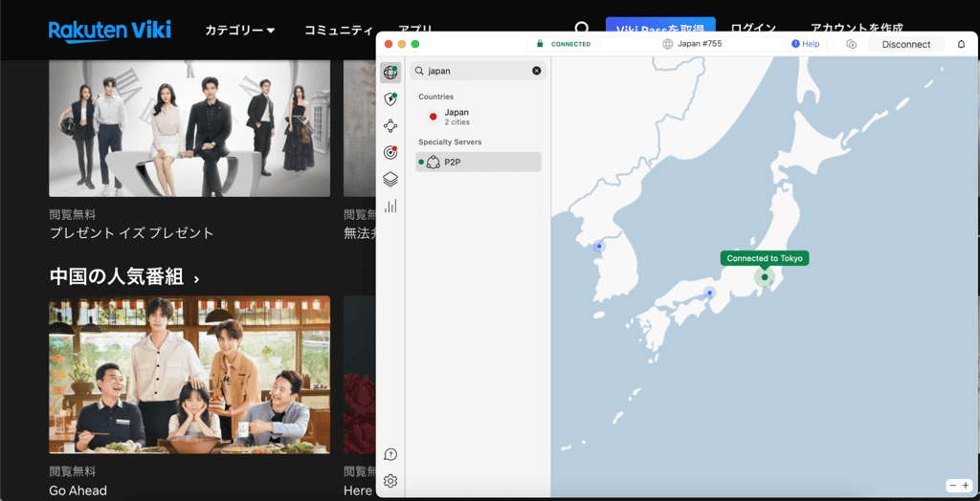The height and width of the screenshot is (501, 980).
Task: Click the ログイン link on Viki
Action: [753, 28]
